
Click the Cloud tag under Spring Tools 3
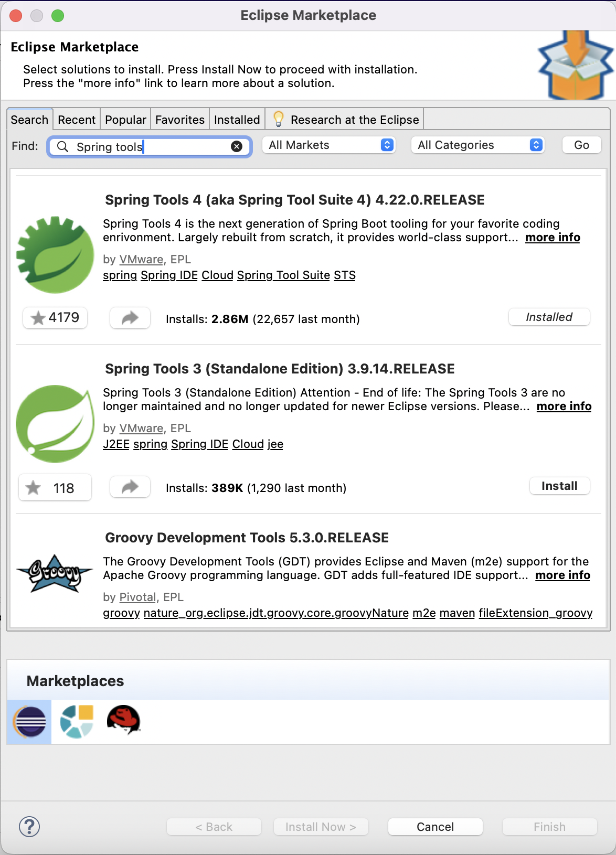(248, 444)
